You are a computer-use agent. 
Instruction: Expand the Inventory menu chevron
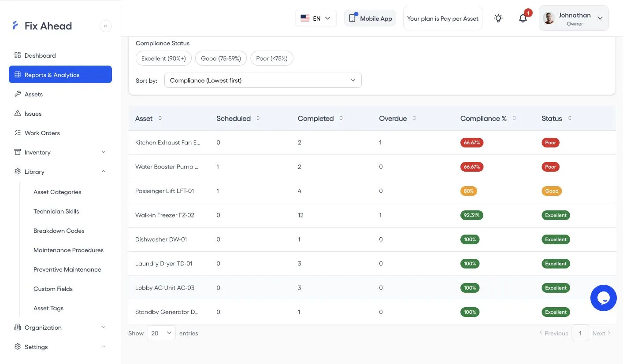104,152
